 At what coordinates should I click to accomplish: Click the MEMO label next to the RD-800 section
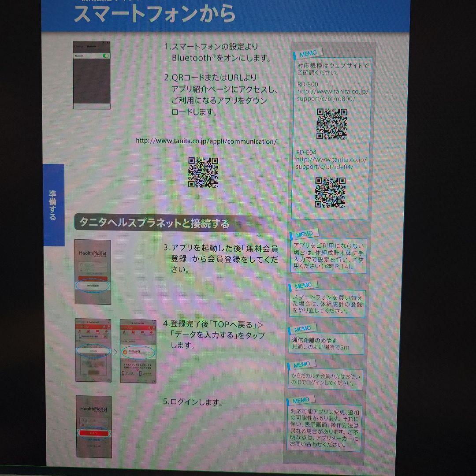[x=309, y=52]
